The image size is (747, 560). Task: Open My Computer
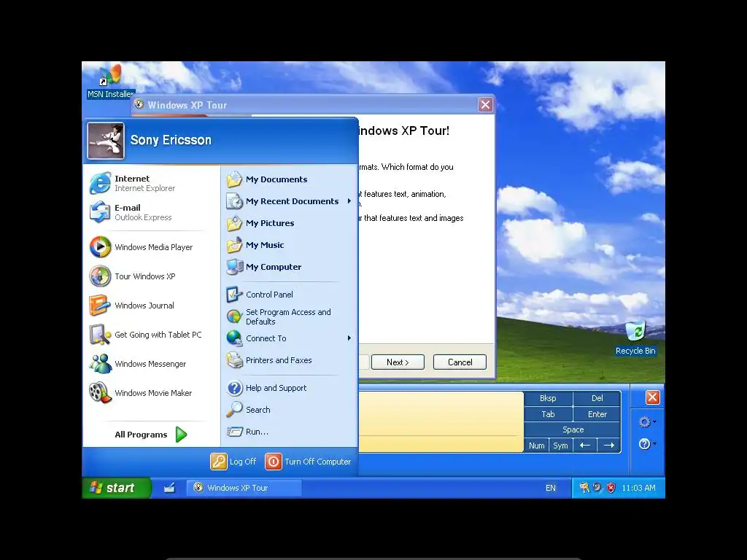click(x=289, y=267)
